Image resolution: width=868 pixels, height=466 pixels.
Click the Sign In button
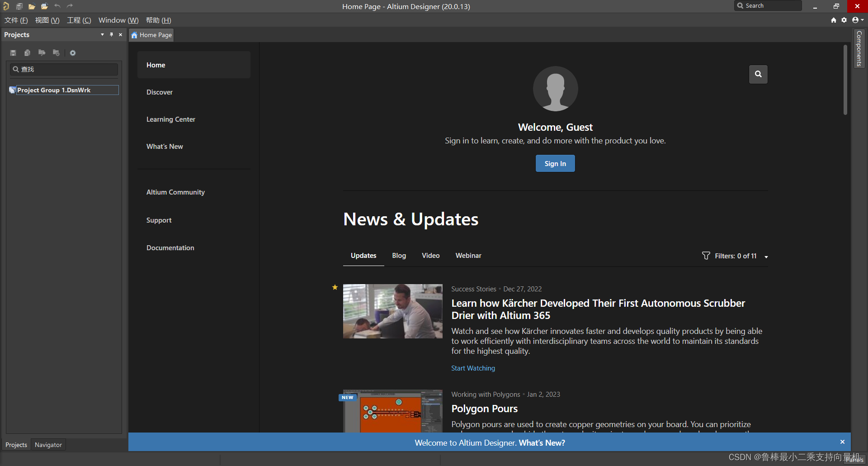(x=555, y=163)
